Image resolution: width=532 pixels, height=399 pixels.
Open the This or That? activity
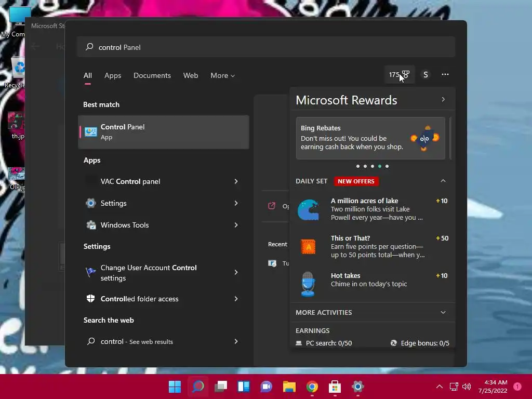click(373, 247)
